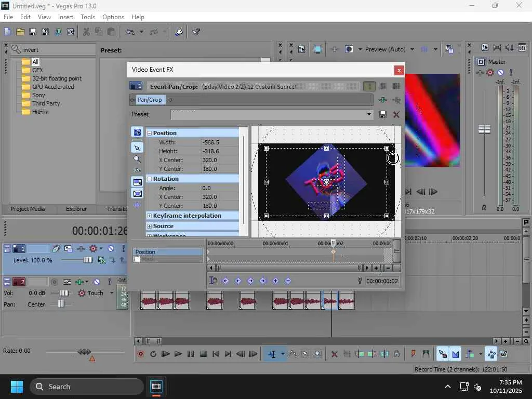Screen dimensions: 532x399
Task: Save the Pan/Crop preset
Action: (x=383, y=114)
